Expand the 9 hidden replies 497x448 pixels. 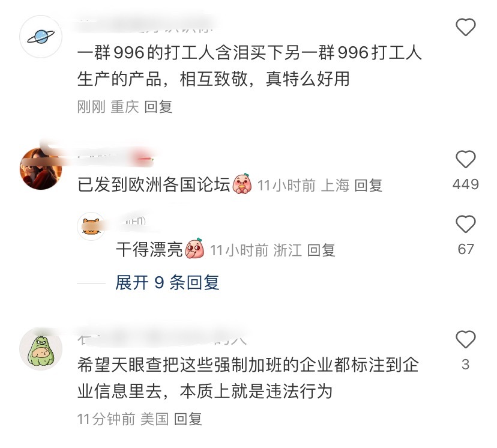(x=167, y=282)
